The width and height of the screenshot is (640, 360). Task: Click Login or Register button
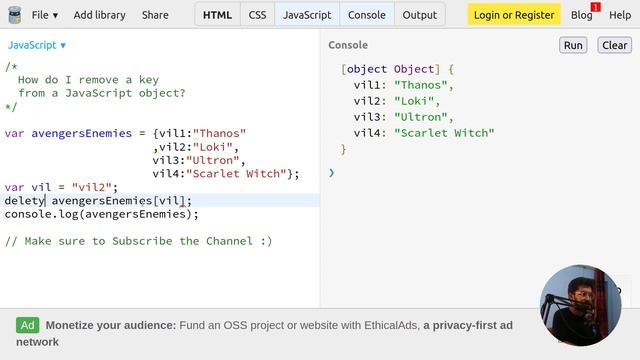coord(514,15)
